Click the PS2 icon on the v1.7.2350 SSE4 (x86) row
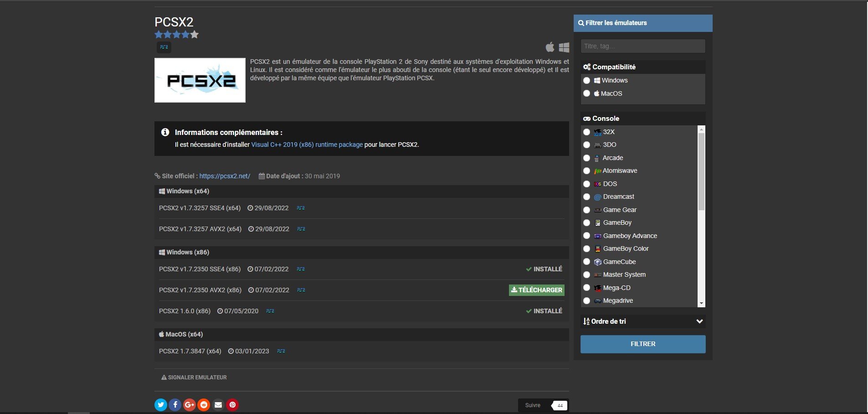The image size is (868, 414). (301, 269)
